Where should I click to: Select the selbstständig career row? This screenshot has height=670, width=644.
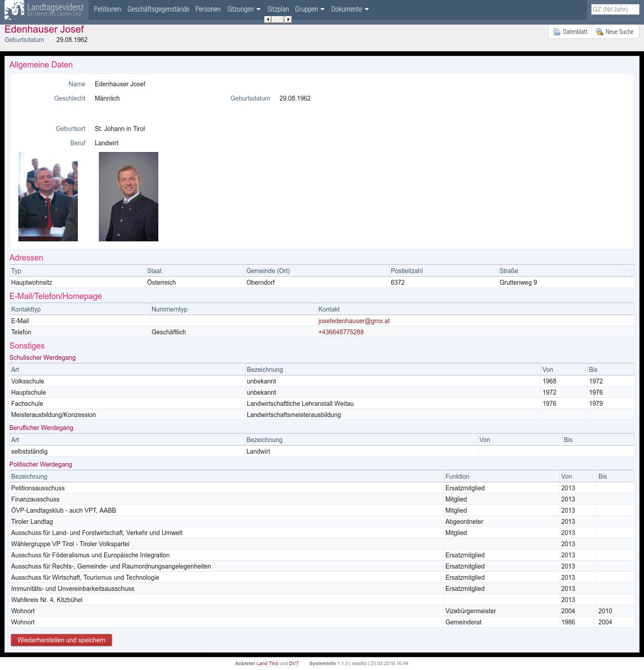(322, 451)
